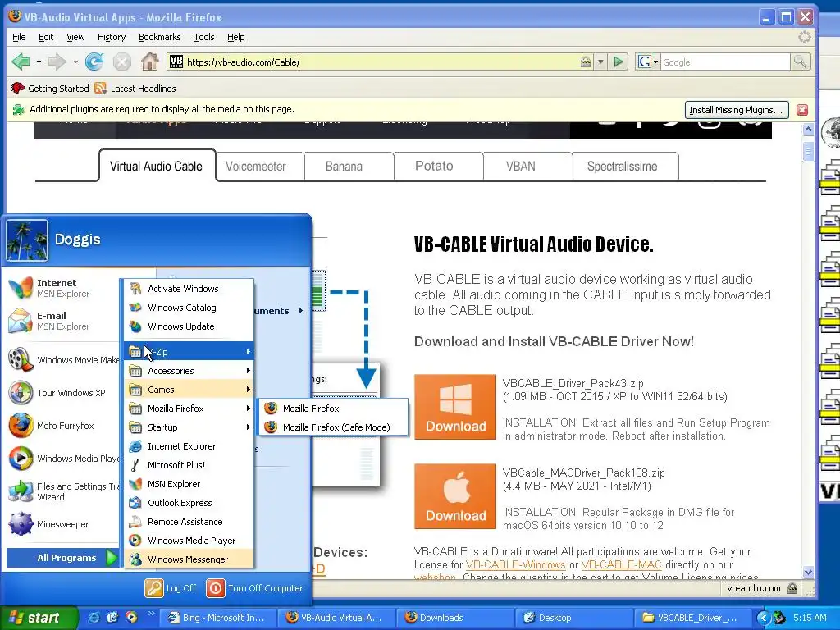Click the Google search box
The height and width of the screenshot is (630, 840).
(x=725, y=62)
